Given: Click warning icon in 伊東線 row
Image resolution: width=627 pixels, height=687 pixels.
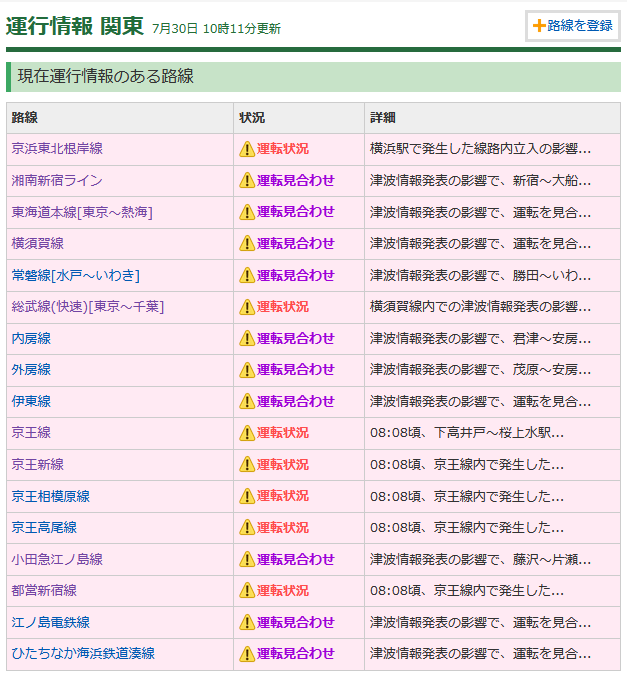Looking at the screenshot, I should point(247,401).
